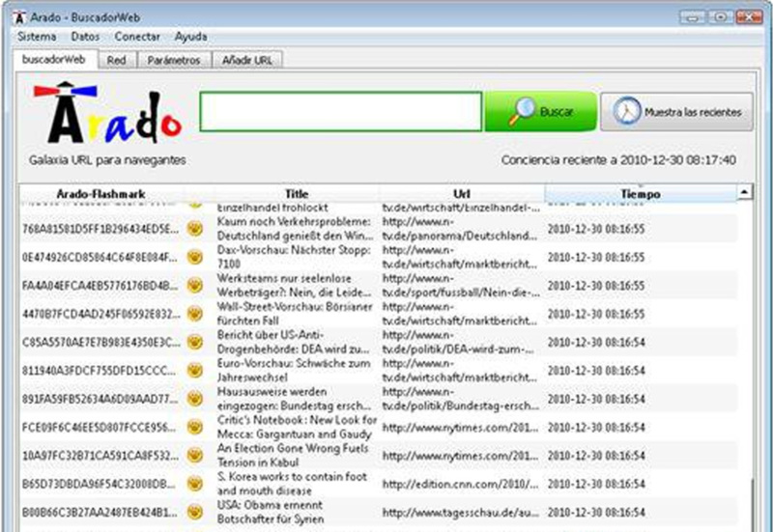Select title 'USA: Obama ernennt Botschafter für Syrien'

[x=271, y=512]
